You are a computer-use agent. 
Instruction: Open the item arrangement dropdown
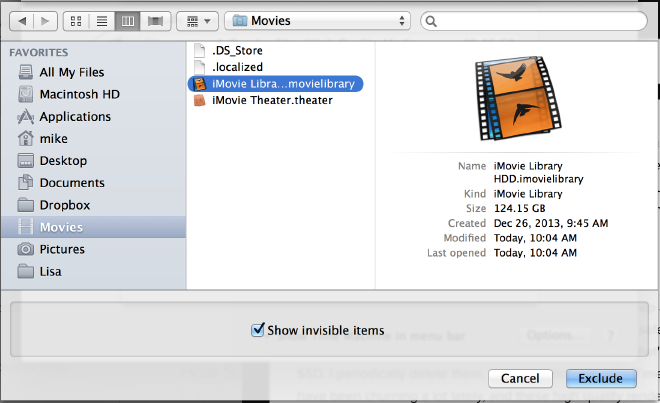[x=197, y=21]
